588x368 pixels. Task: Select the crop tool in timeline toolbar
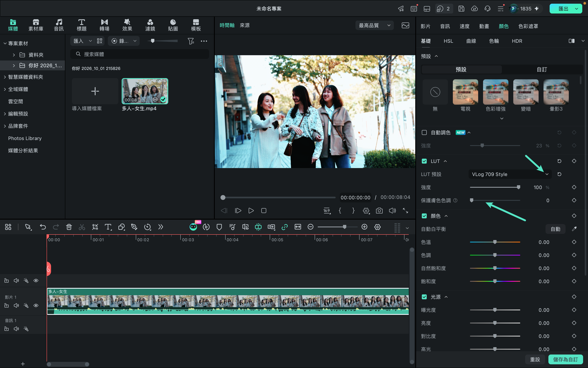coord(95,227)
